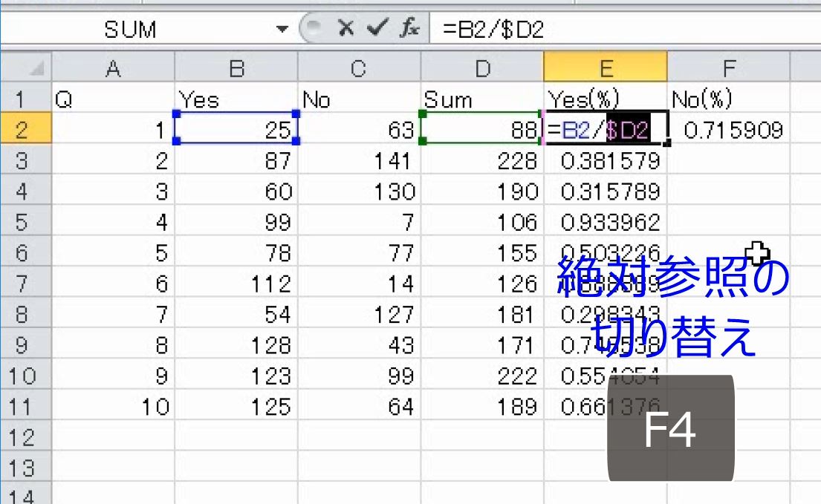Select highlighted row 2 header
This screenshot has height=504, width=821.
(x=26, y=128)
